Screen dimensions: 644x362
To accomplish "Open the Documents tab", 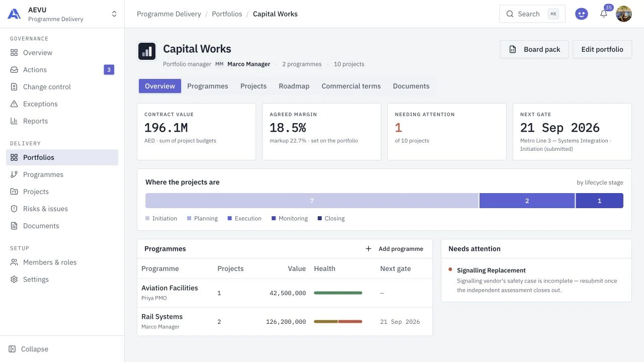I will (411, 86).
